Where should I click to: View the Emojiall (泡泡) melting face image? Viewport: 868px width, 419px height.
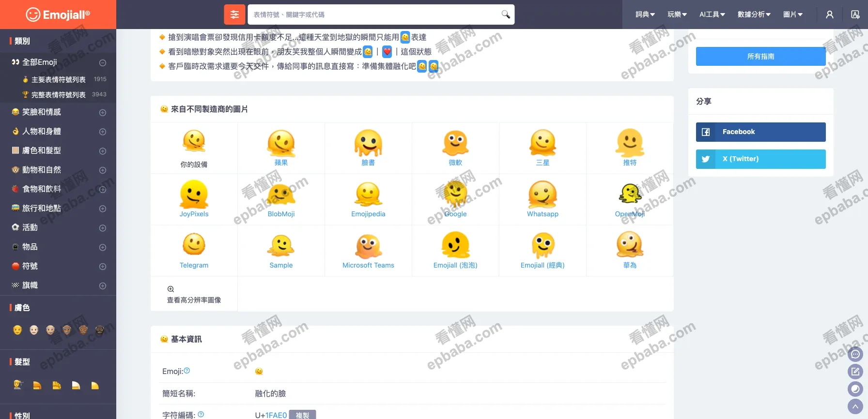coord(455,245)
